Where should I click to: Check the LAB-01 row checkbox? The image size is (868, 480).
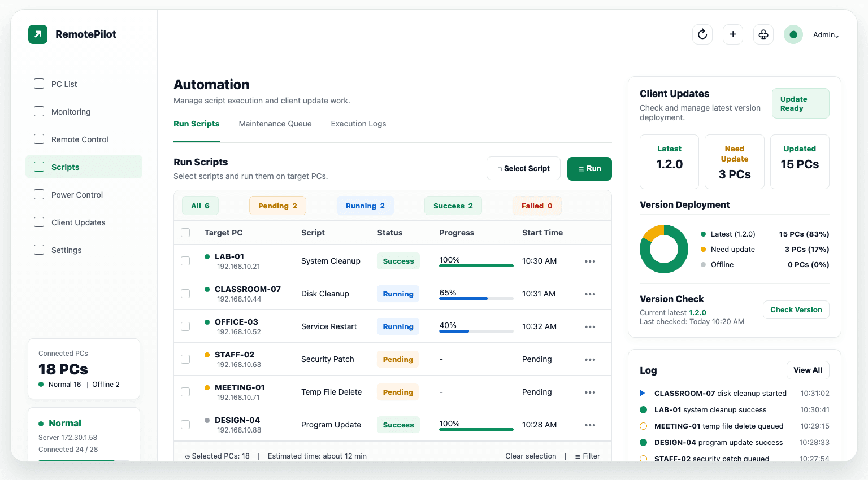pos(185,261)
